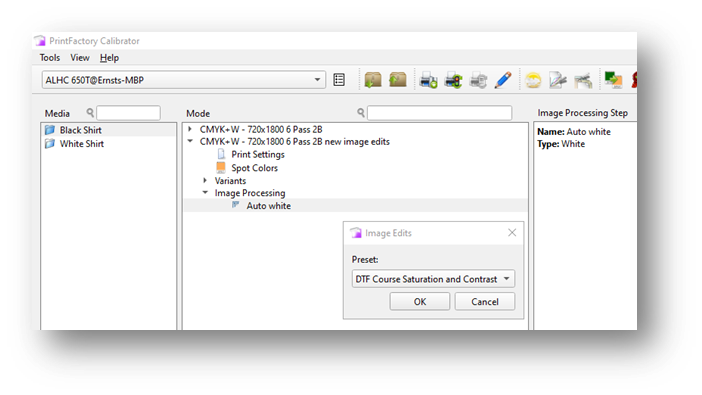The width and height of the screenshot is (702, 395).
Task: Select the Variants tree item
Action: tap(230, 180)
